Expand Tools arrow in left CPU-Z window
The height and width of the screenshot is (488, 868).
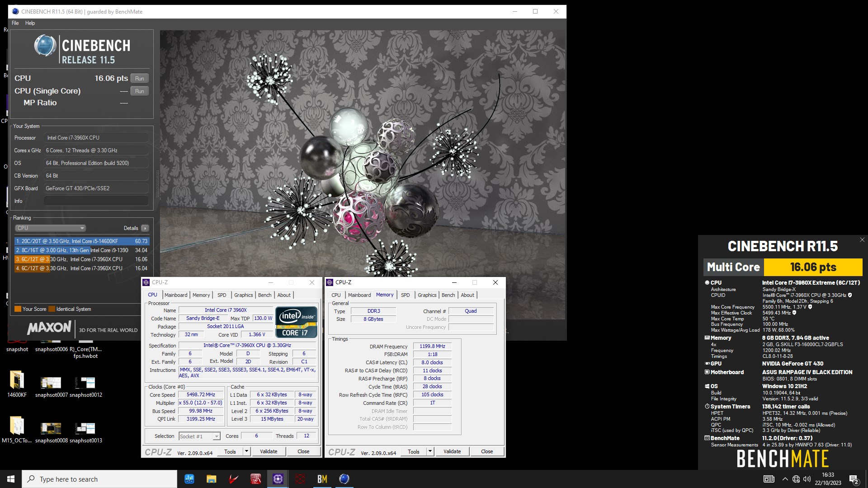pyautogui.click(x=246, y=451)
